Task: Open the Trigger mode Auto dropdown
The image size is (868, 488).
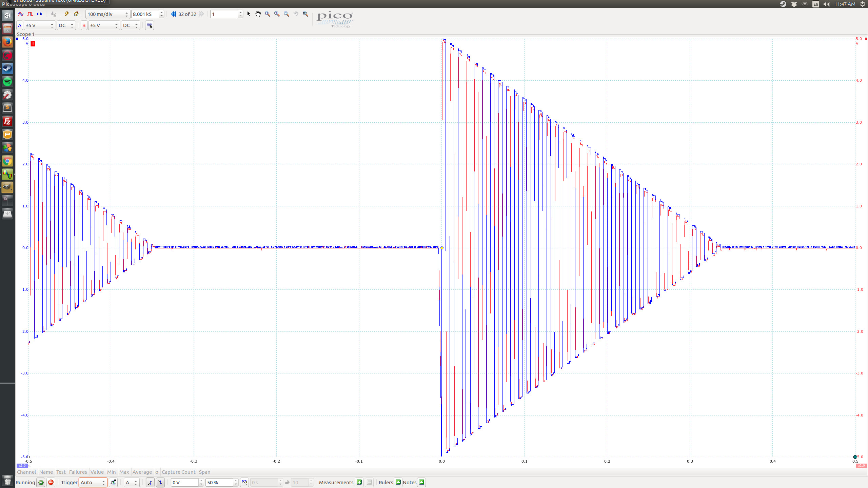Action: [93, 482]
